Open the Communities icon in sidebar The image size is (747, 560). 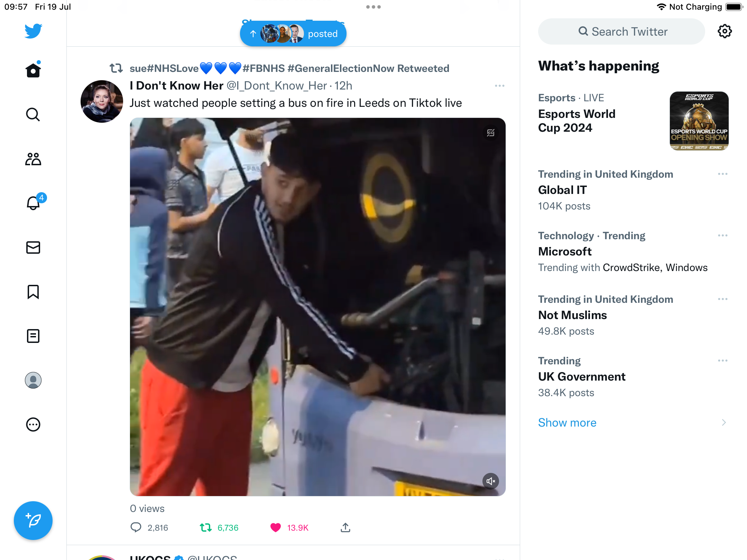(x=33, y=159)
